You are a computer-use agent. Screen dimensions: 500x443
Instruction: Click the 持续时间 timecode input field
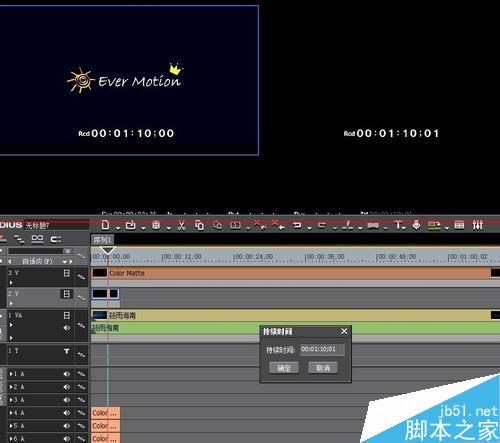pos(322,350)
